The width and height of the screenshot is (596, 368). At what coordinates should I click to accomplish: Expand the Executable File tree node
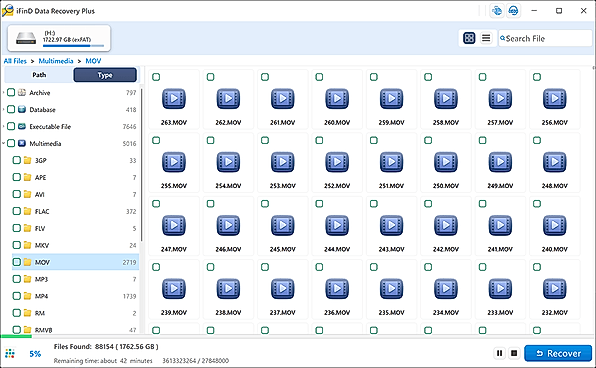click(x=3, y=126)
